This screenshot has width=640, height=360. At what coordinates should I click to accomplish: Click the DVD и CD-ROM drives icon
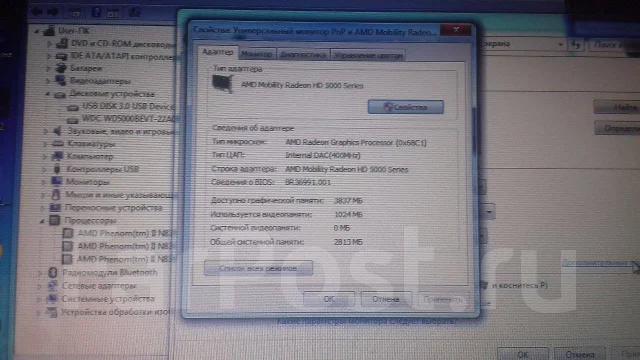(62, 43)
